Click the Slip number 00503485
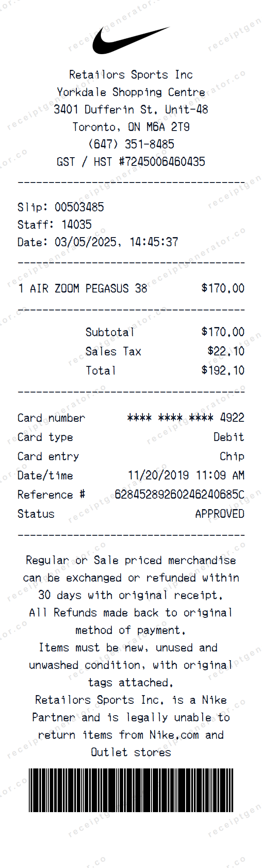 [x=79, y=207]
